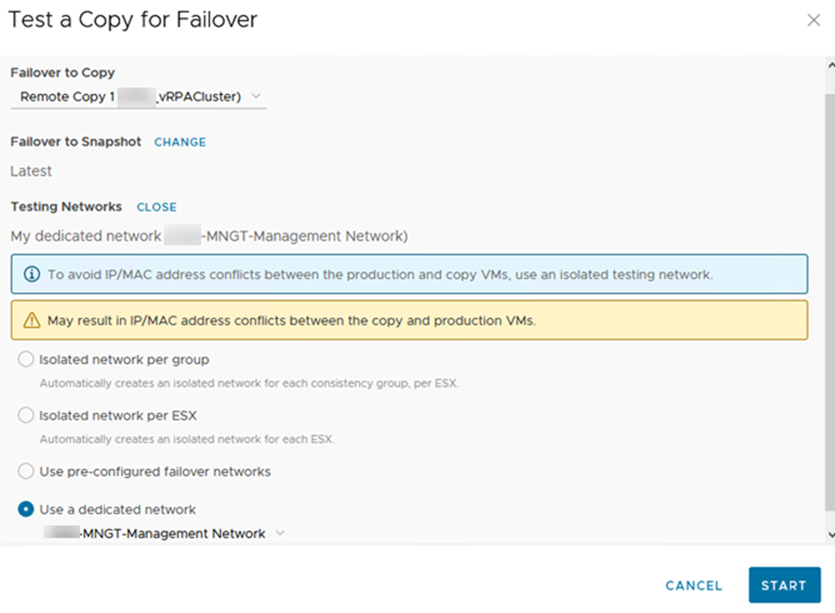
Task: Expand the Remote Copy 1 dropdown chevron
Action: pos(256,96)
